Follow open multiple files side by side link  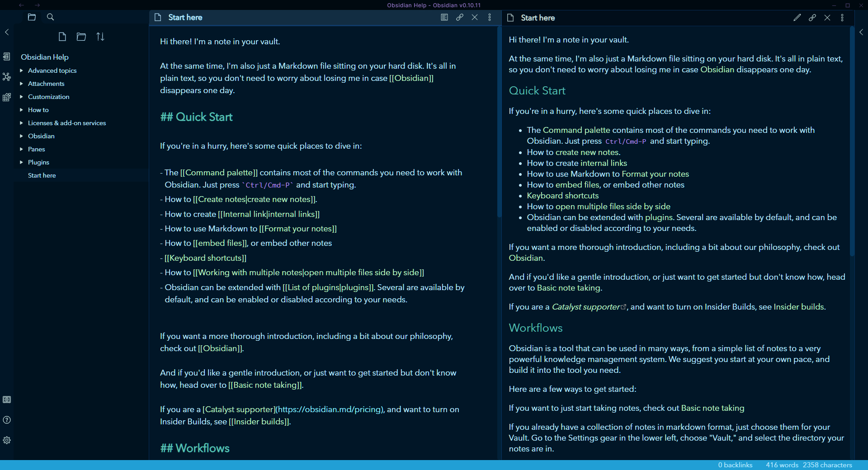click(613, 207)
